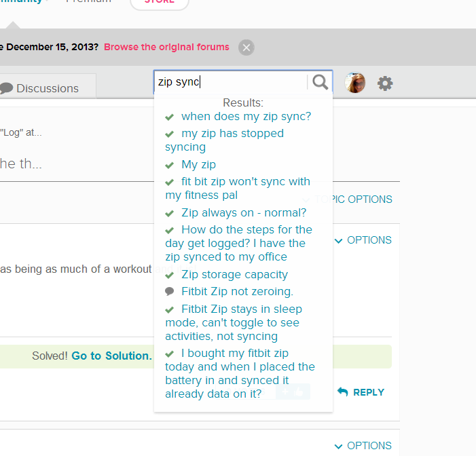Open result 'Zip storage capacity'
The height and width of the screenshot is (456, 476).
point(234,275)
